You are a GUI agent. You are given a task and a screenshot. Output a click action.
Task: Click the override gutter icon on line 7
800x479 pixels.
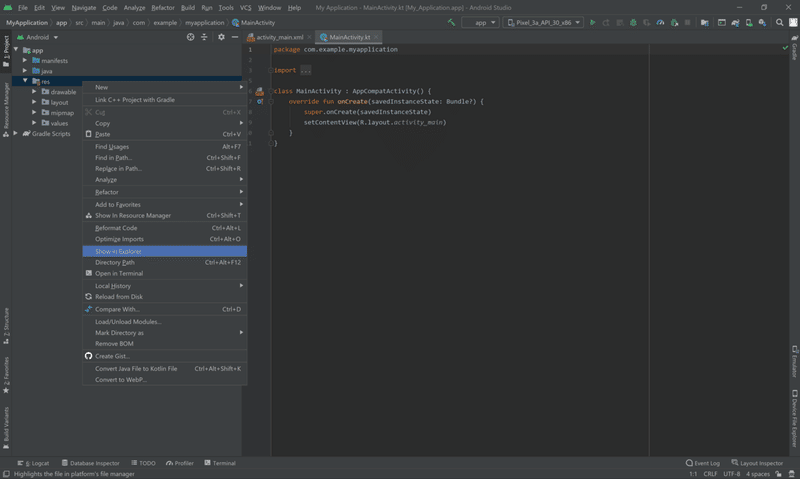point(260,102)
